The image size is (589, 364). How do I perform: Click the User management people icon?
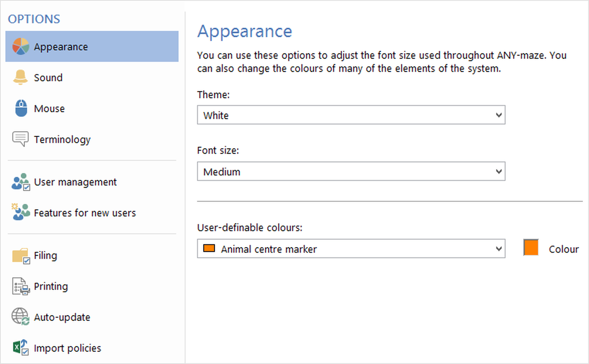(21, 182)
